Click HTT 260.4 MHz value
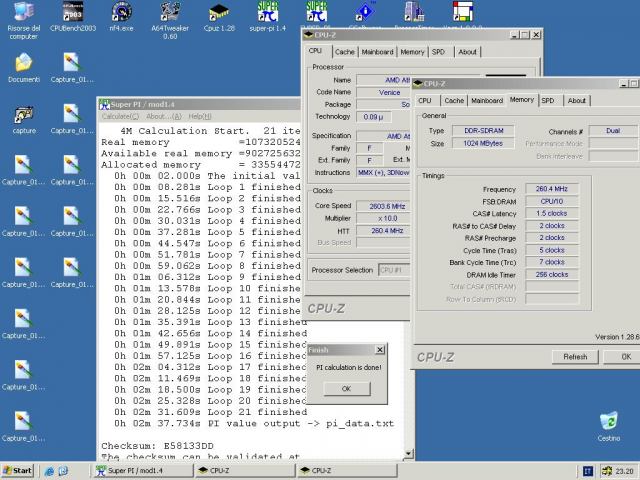This screenshot has width=640, height=480. point(384,231)
